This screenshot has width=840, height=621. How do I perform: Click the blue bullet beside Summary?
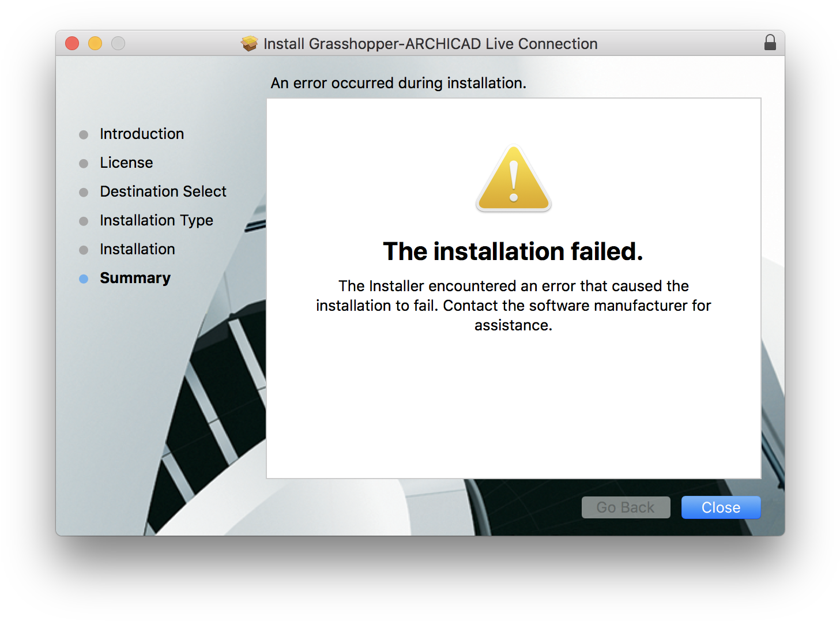(x=84, y=279)
